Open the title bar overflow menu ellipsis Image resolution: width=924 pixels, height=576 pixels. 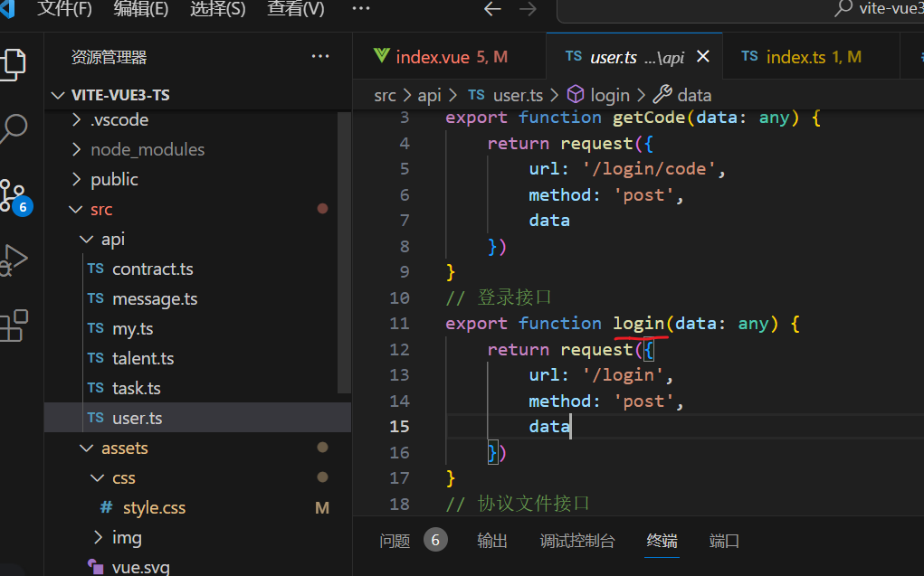click(x=360, y=9)
